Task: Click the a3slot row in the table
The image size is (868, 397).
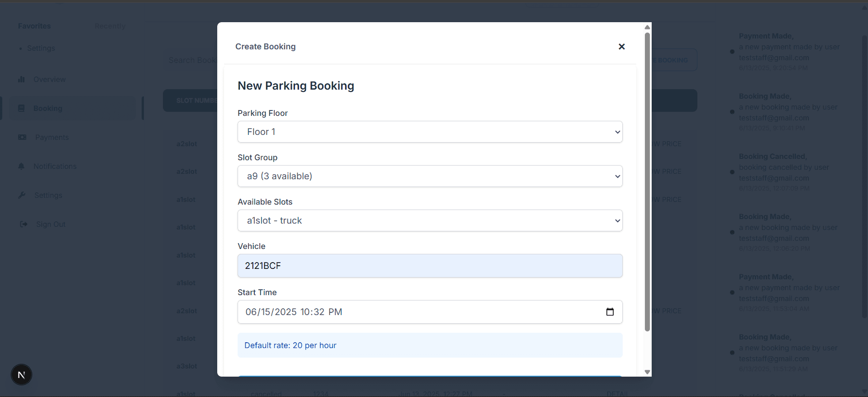Action: 186,366
